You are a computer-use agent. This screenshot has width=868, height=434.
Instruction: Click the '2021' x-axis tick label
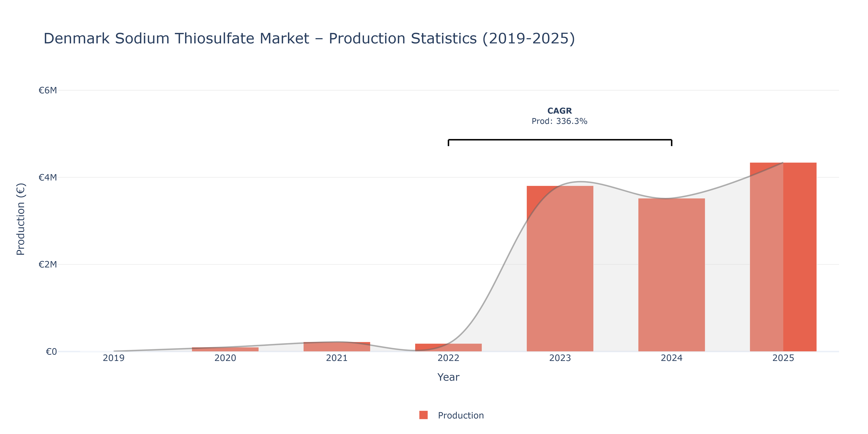(337, 358)
